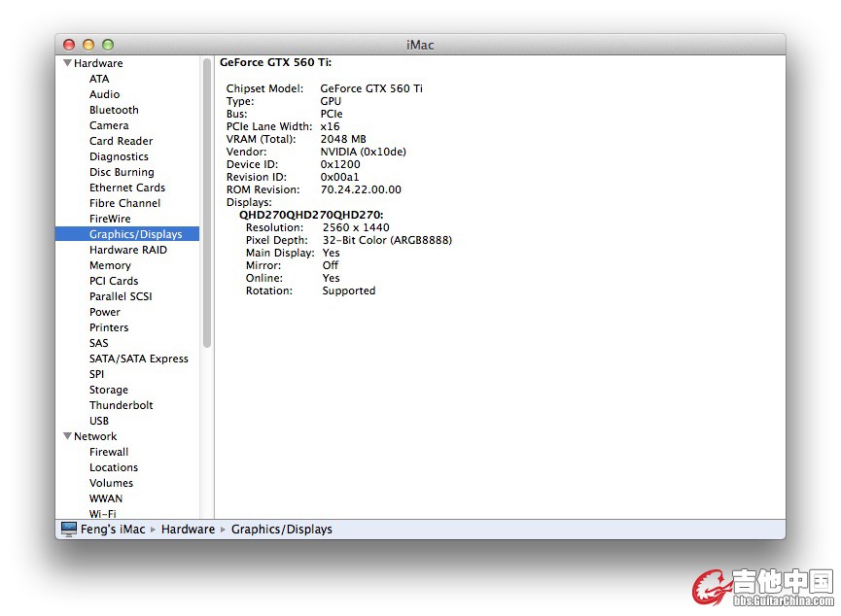This screenshot has width=841, height=616.
Task: Click Hardware in the bottom path bar
Action: (188, 530)
